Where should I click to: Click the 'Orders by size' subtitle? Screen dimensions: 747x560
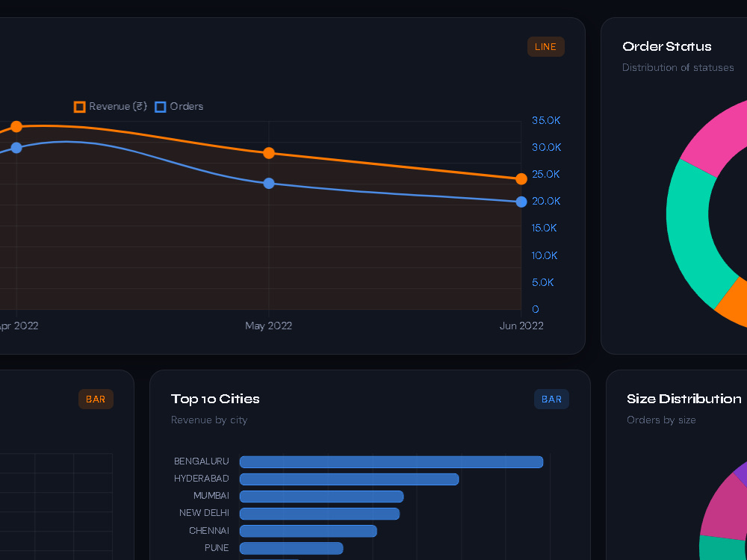point(661,420)
